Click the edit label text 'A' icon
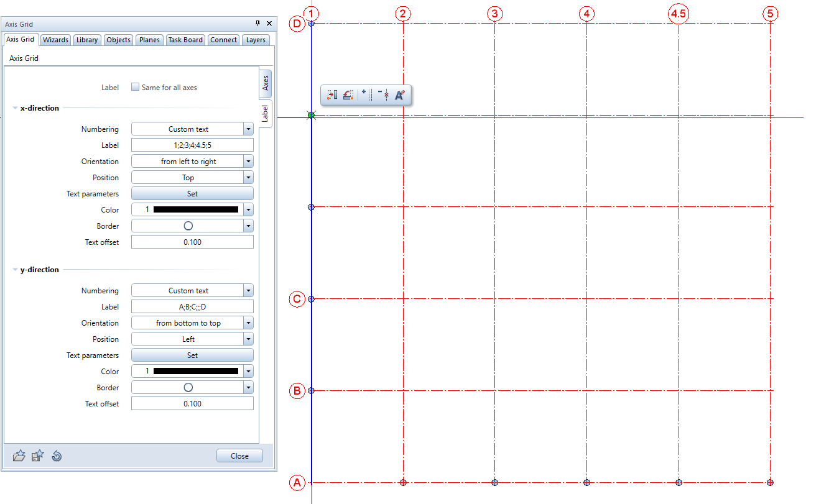834x504 pixels. coord(400,95)
